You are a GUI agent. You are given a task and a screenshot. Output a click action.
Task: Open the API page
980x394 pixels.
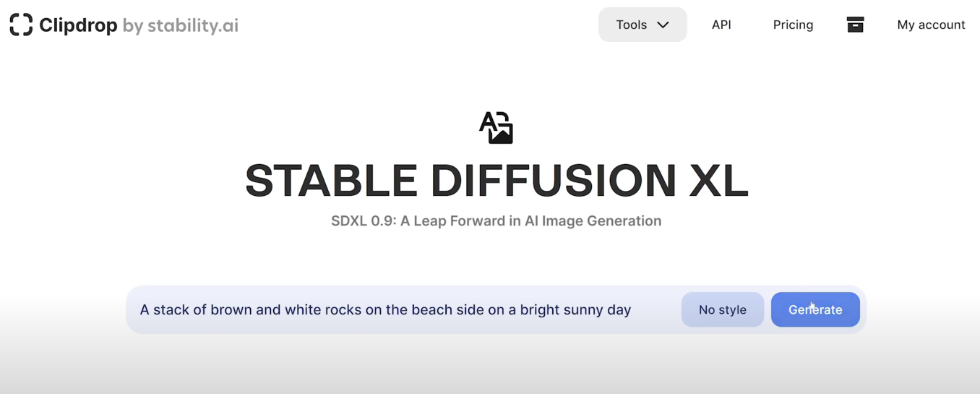tap(721, 25)
